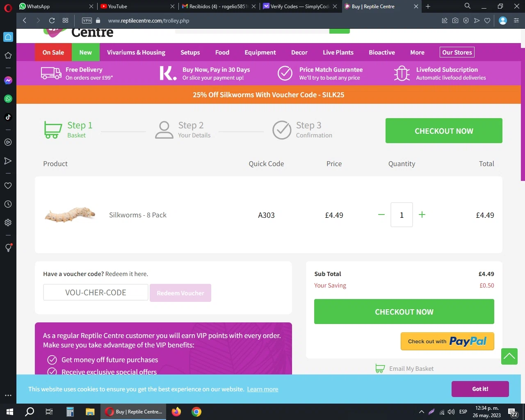Open Opera sidebar home icon

click(x=8, y=37)
